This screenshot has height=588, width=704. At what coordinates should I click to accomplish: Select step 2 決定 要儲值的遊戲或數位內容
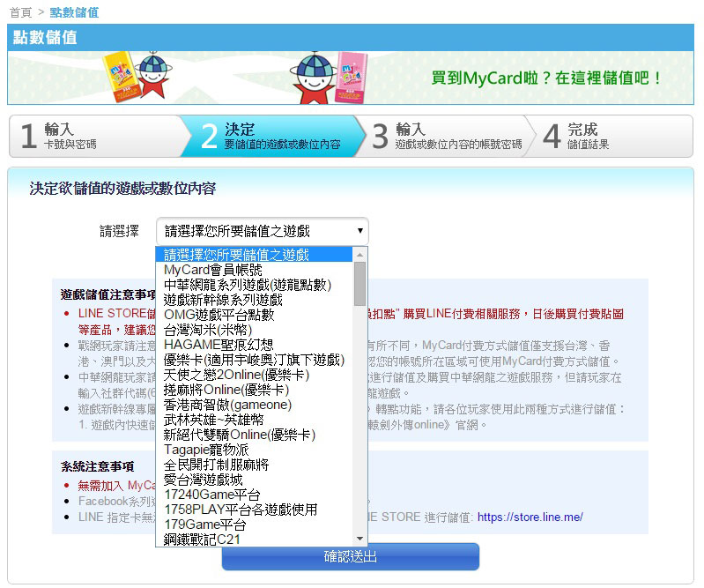271,136
